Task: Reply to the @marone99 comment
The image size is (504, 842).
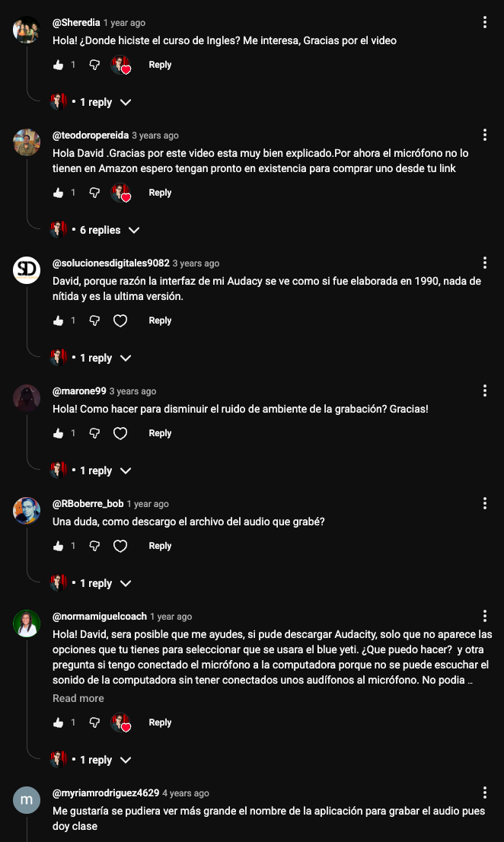Action: [x=160, y=433]
